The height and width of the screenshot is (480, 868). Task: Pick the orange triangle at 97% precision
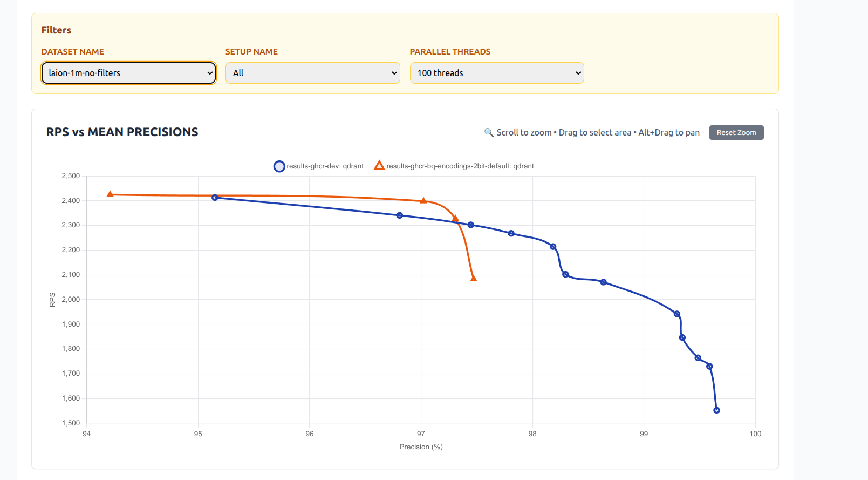[x=423, y=201]
